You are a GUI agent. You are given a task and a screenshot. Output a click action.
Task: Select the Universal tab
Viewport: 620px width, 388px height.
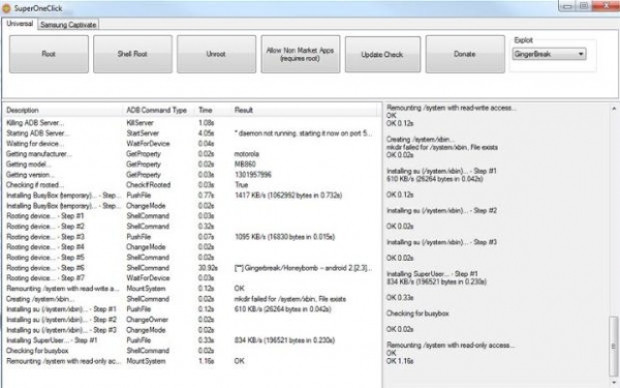coord(19,24)
